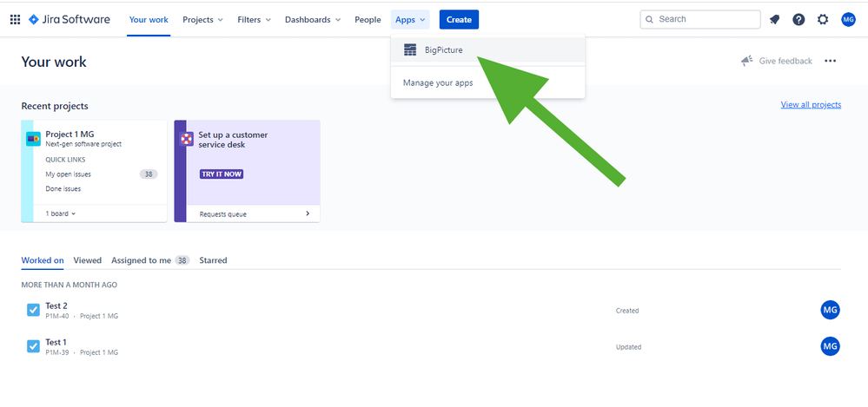868x407 pixels.
Task: Open the settings gear icon
Action: (x=823, y=19)
